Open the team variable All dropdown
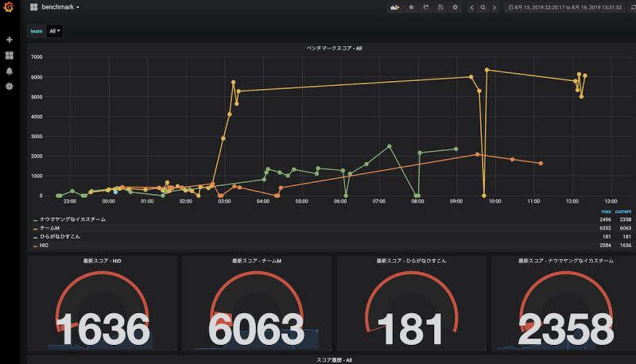Screen dimensions: 636x364 coord(55,31)
